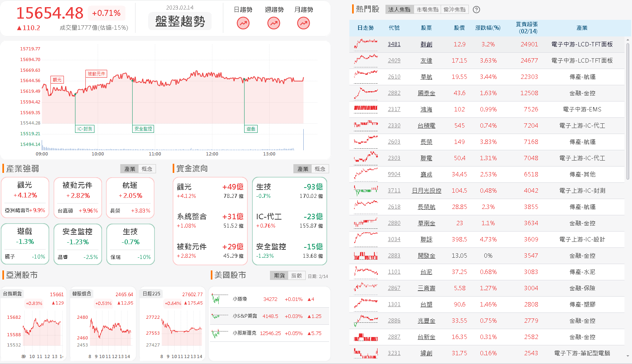632x364 pixels.
Task: Open the 台積電 stock link
Action: click(x=426, y=125)
